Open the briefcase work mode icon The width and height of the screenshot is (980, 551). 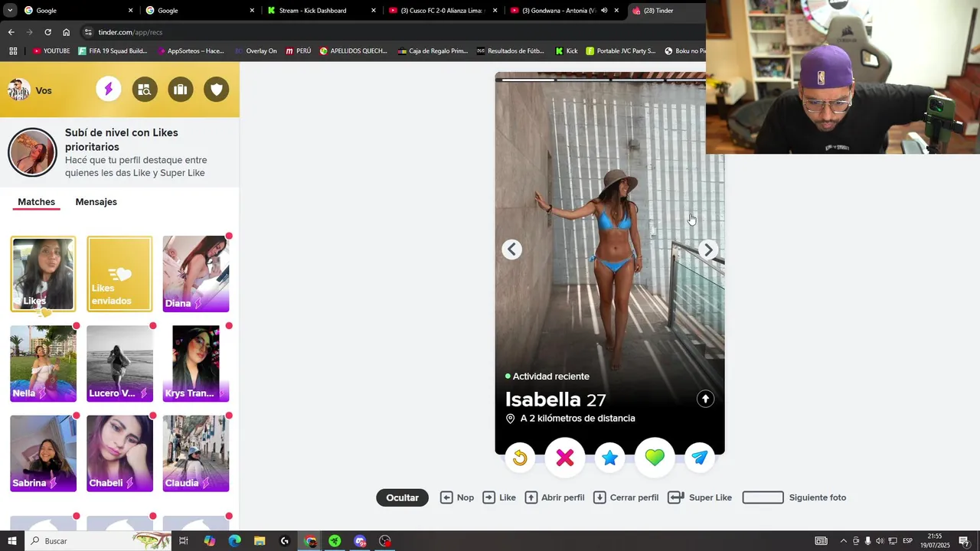(x=181, y=90)
